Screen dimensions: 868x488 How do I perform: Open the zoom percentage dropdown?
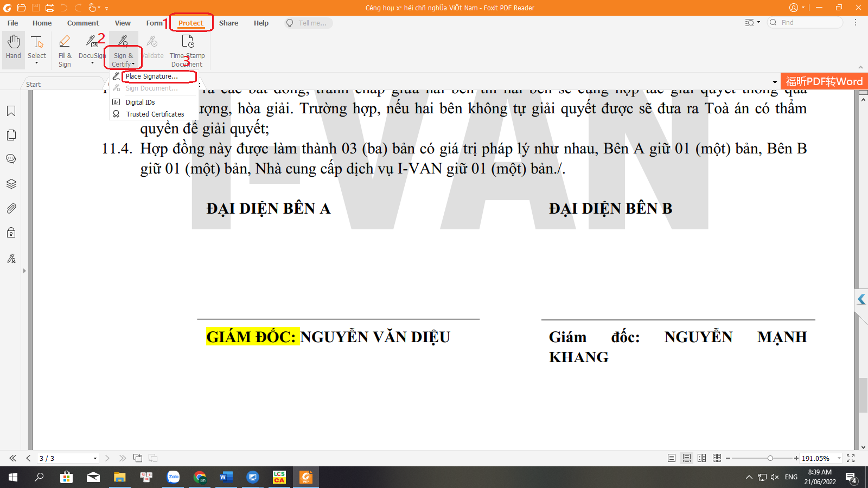click(x=839, y=458)
